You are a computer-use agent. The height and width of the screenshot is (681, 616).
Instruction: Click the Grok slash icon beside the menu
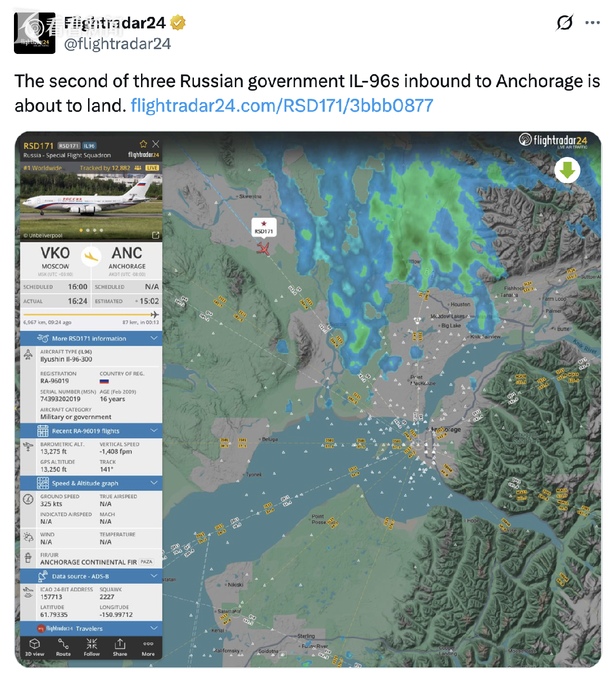click(565, 22)
